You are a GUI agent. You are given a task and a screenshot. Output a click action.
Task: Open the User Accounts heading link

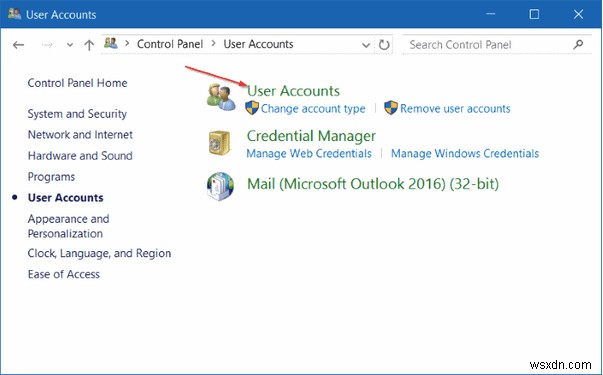293,91
